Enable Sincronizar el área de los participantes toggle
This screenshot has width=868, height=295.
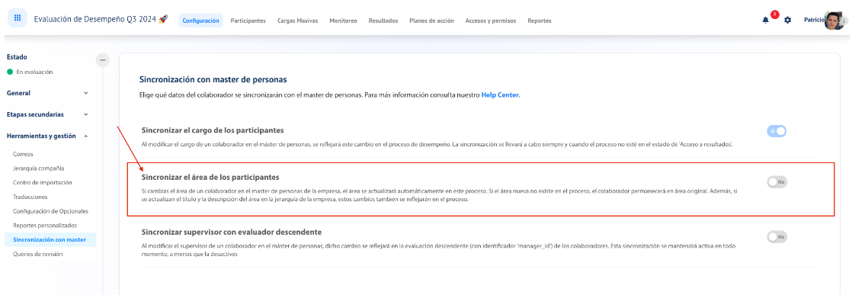[x=777, y=181]
